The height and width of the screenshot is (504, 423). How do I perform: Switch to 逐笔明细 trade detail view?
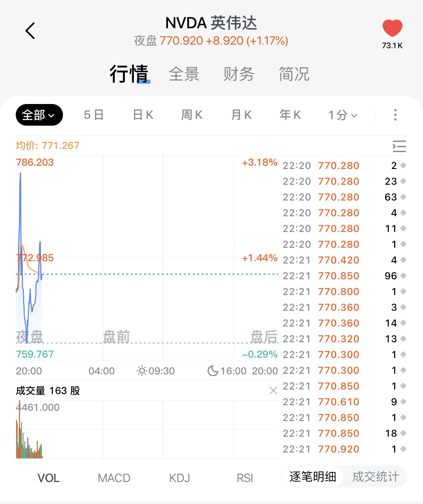[x=312, y=477]
